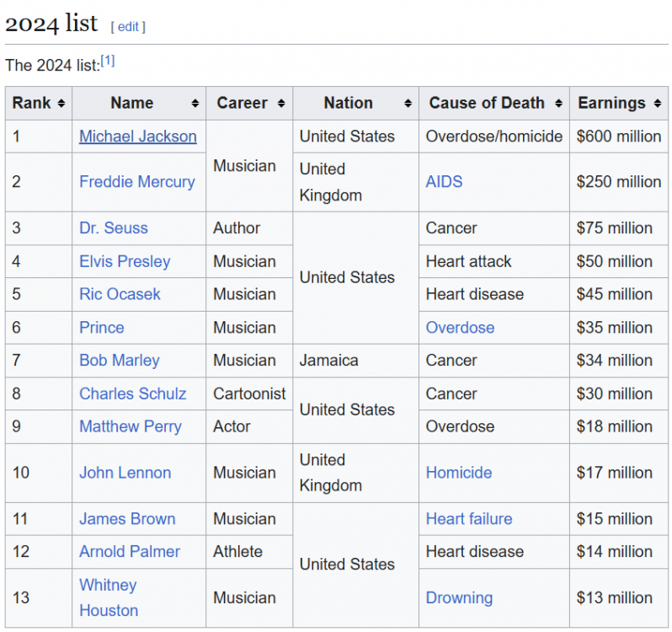
Task: Jump to citation reference [1]
Action: point(108,61)
